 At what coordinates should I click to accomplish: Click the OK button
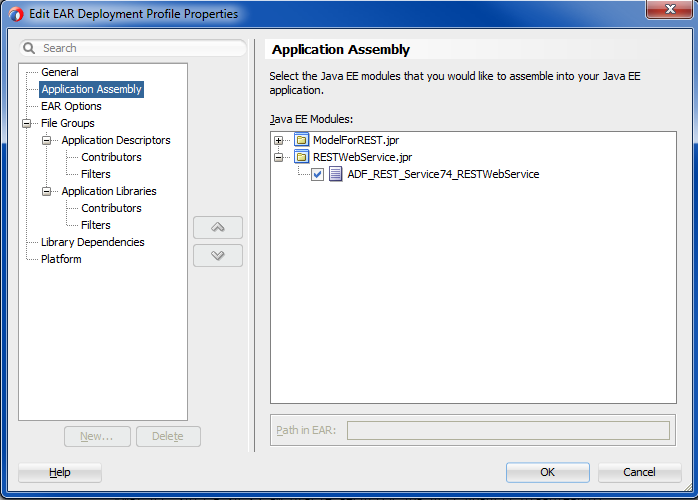548,472
